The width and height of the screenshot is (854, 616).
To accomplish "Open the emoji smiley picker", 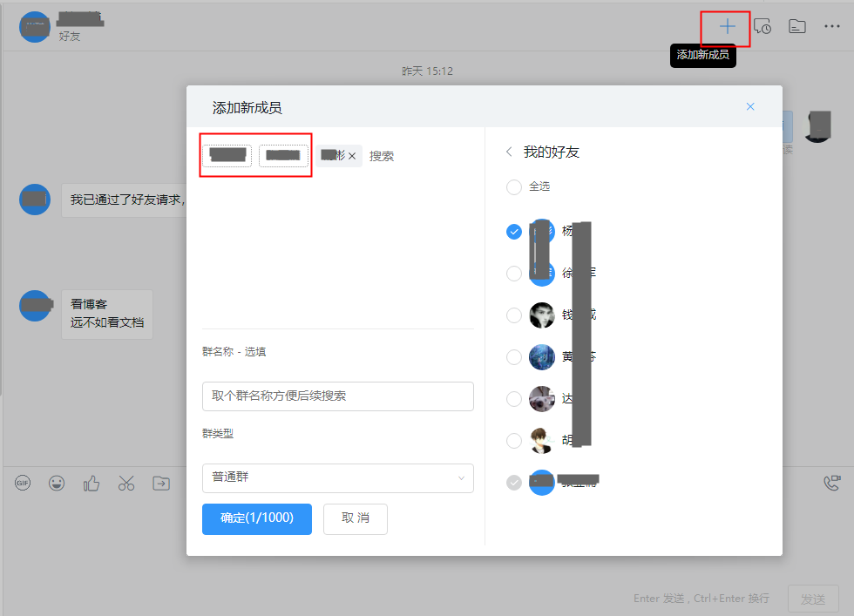I will 57,483.
